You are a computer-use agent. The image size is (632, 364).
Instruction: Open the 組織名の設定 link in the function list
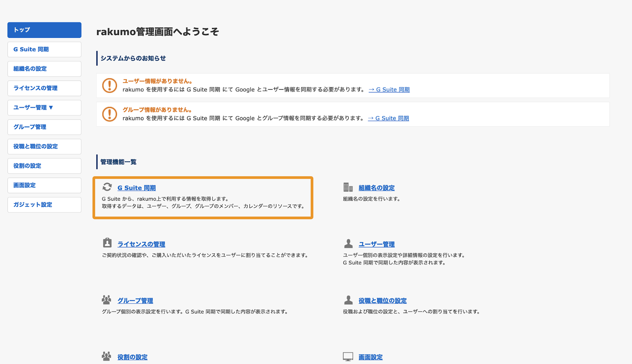pos(377,188)
